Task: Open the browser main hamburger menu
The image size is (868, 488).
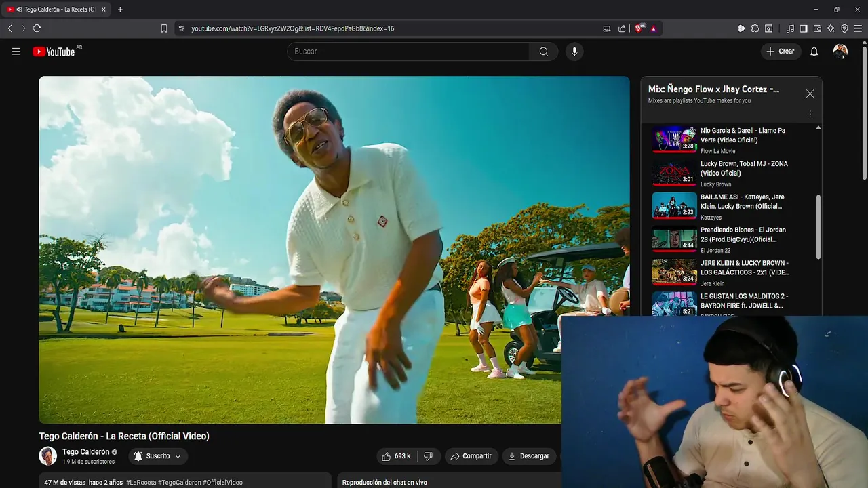Action: pos(859,28)
